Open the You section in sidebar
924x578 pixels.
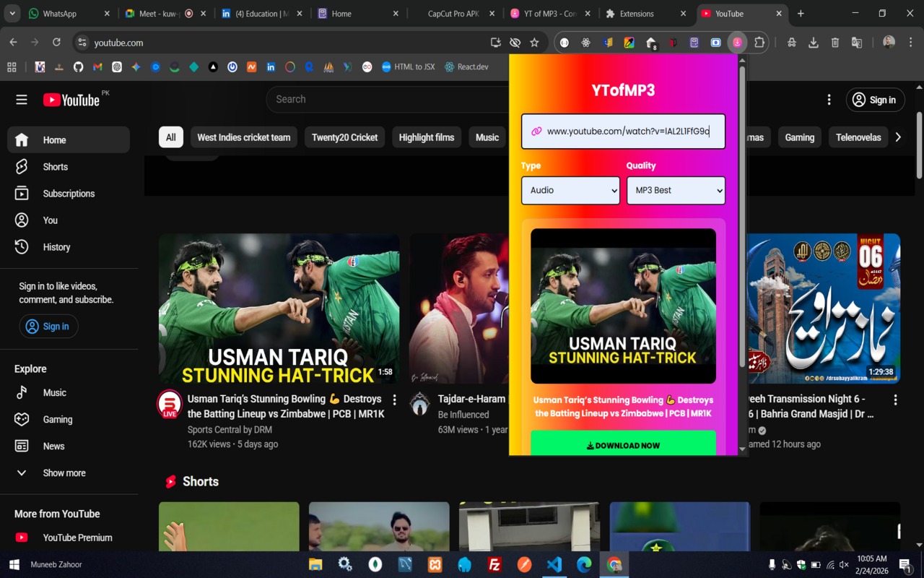click(69, 220)
